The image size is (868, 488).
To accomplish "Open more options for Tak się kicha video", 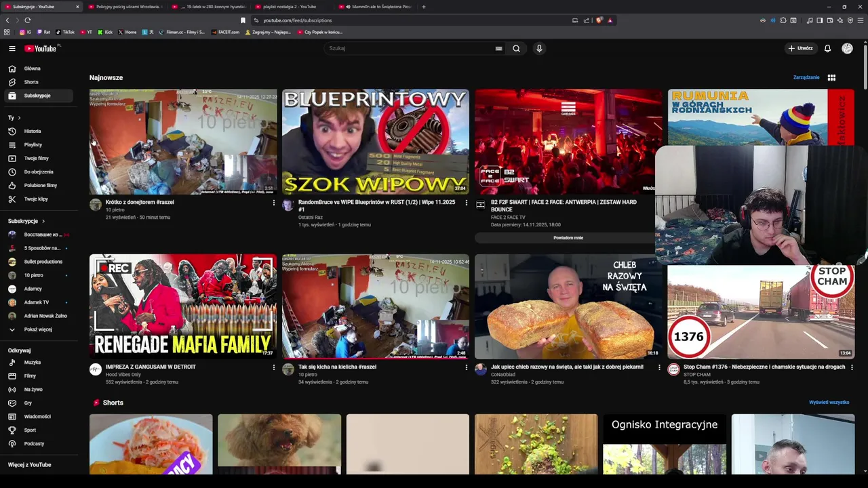I will tap(466, 367).
